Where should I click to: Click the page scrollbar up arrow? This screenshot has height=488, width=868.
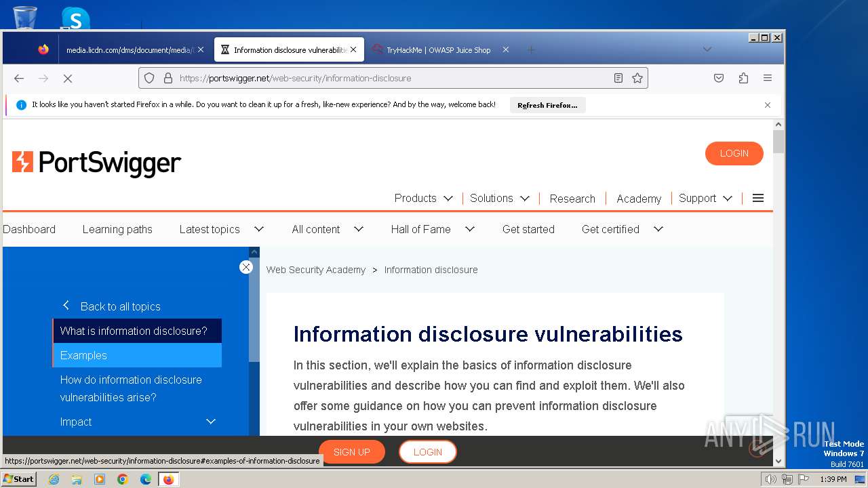(778, 125)
